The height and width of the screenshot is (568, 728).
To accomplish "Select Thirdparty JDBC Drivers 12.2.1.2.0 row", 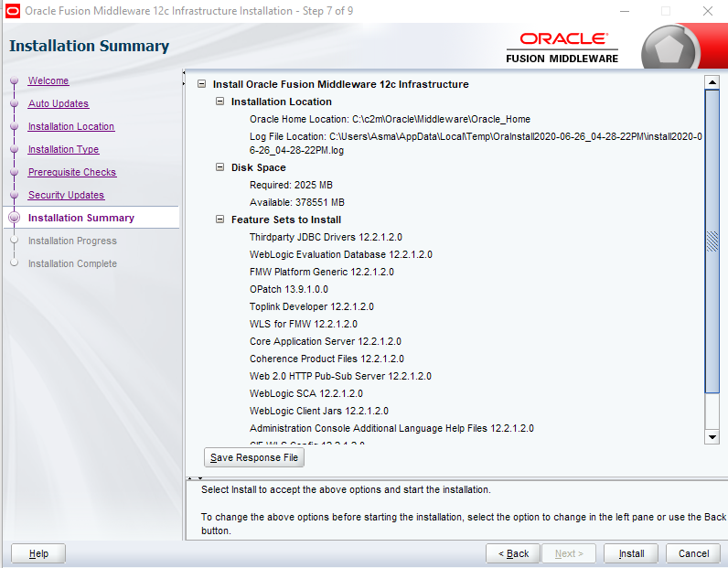I will (326, 237).
